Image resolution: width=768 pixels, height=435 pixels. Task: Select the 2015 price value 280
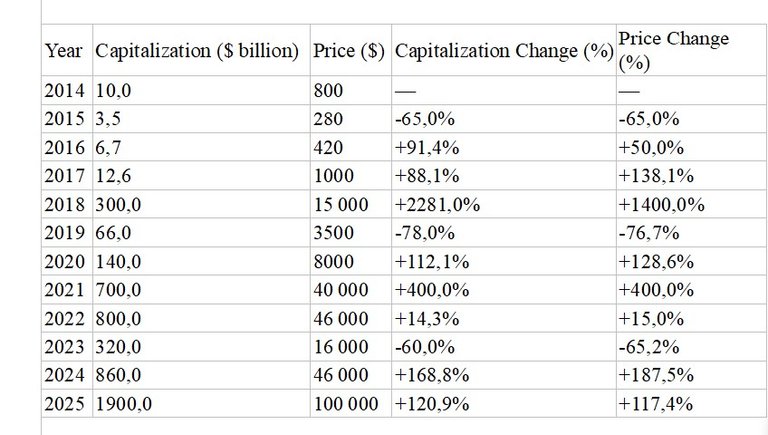coord(351,119)
